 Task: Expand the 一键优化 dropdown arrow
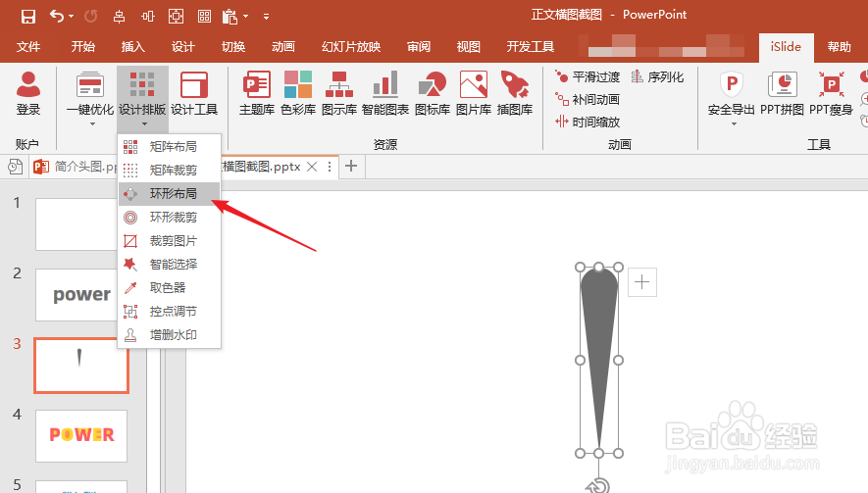[x=92, y=123]
